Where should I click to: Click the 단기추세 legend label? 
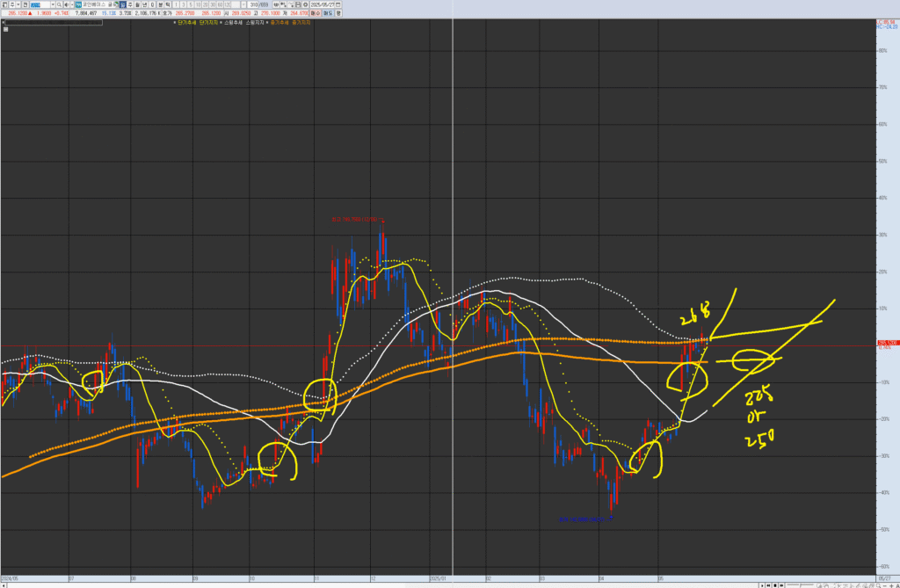pos(186,22)
